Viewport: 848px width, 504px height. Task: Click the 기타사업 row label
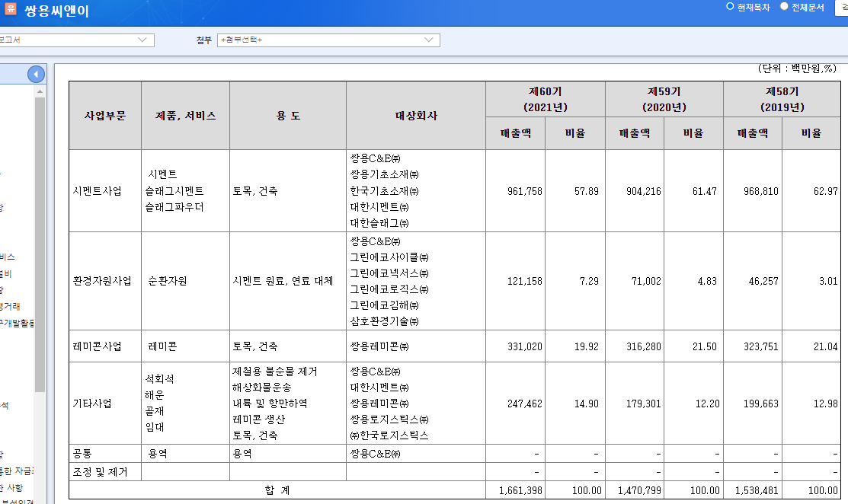click(92, 404)
